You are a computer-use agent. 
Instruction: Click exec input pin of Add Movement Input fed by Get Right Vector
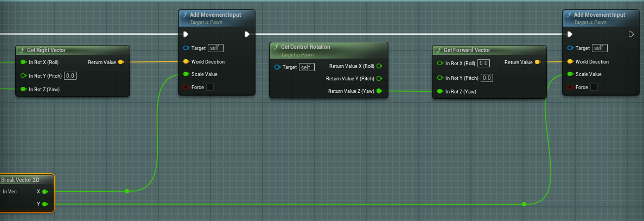(x=186, y=34)
